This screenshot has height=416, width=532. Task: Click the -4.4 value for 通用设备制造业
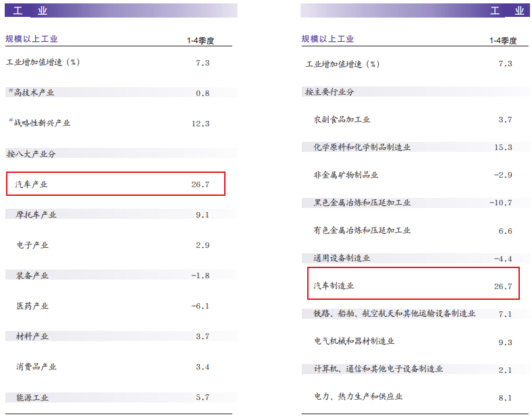[503, 259]
